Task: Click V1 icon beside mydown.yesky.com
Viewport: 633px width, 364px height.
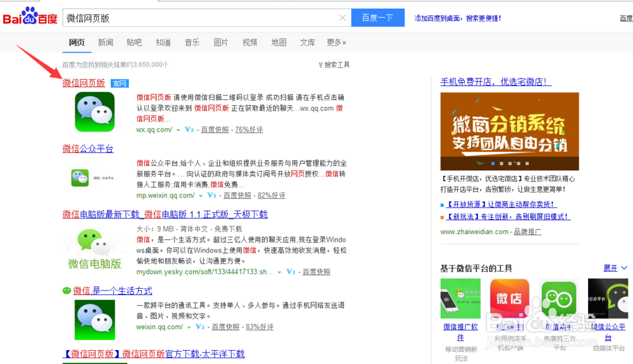Action: click(291, 272)
